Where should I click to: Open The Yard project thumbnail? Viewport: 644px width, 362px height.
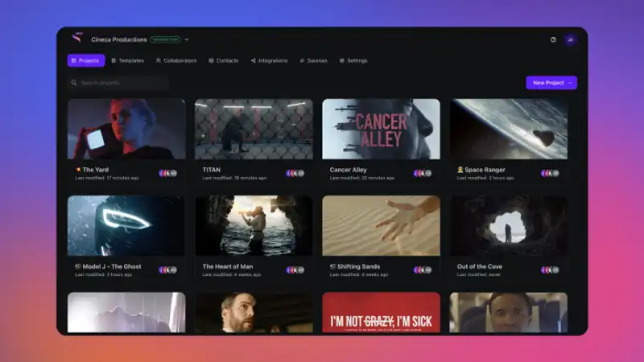pyautogui.click(x=126, y=129)
